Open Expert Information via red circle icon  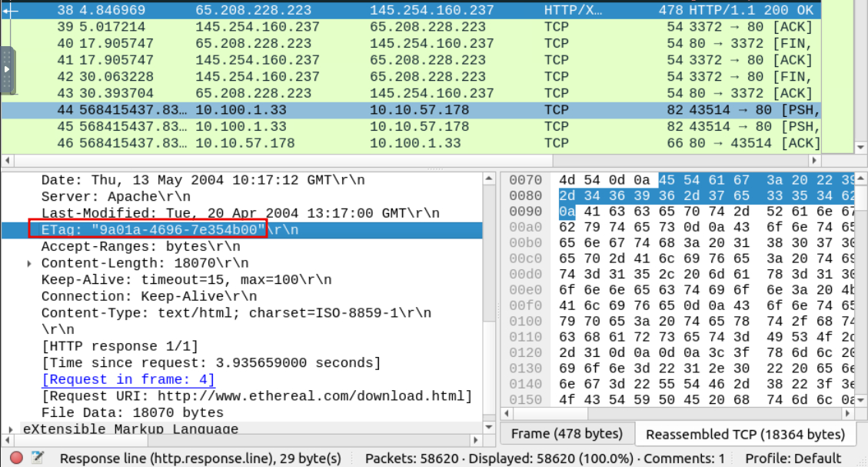16,458
